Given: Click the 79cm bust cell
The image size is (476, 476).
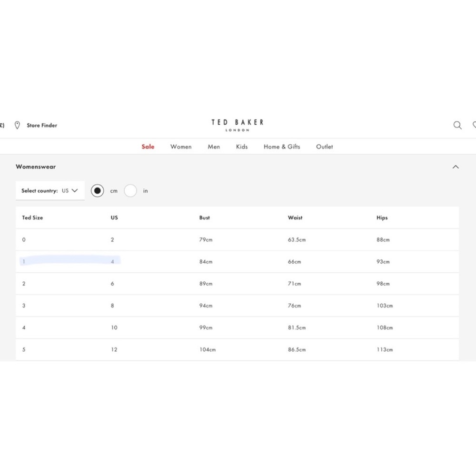Looking at the screenshot, I should [206, 240].
